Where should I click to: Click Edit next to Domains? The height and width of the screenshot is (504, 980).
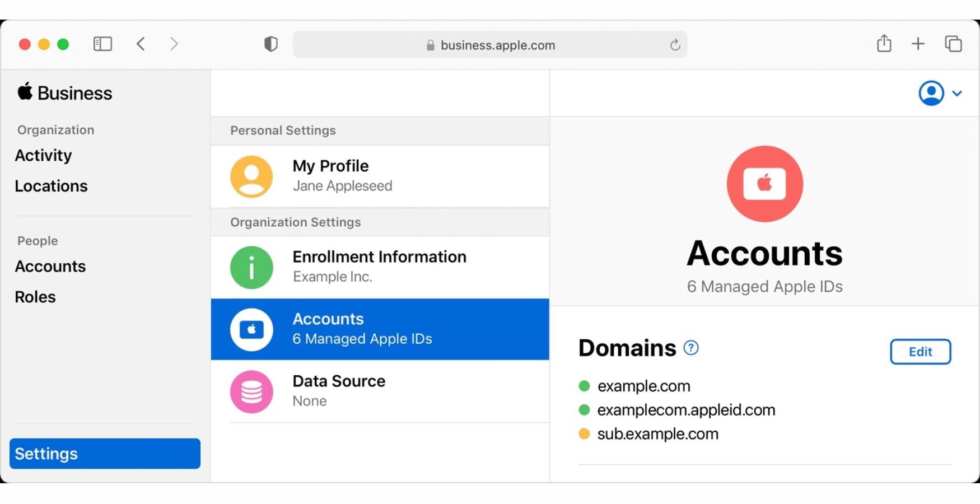pyautogui.click(x=920, y=352)
